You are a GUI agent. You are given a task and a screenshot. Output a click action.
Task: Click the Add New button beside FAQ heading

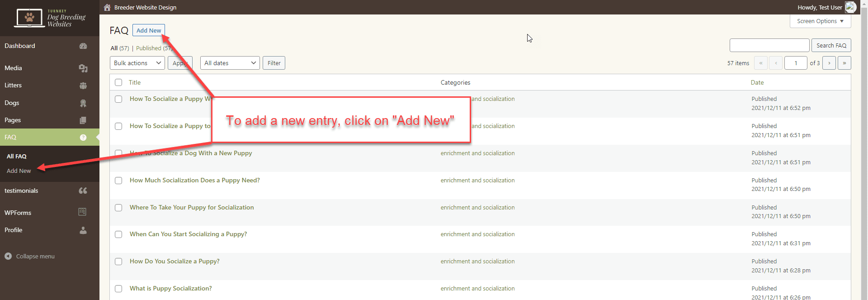(149, 30)
